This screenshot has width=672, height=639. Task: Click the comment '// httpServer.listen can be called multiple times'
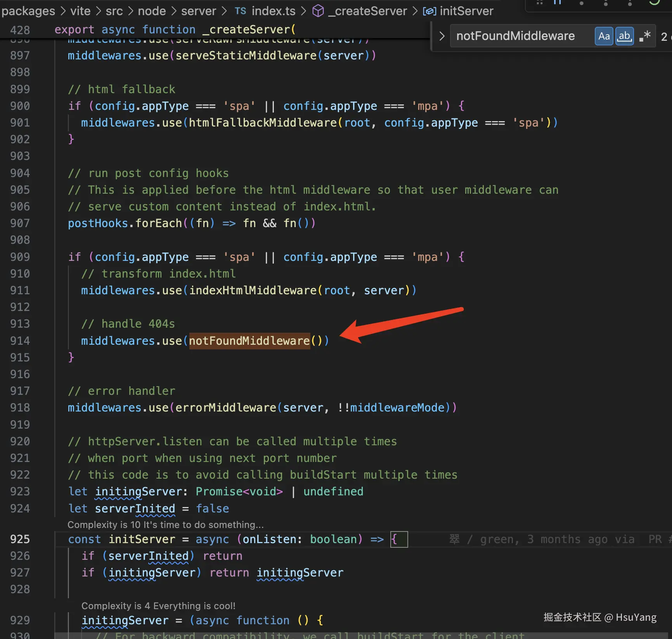click(x=232, y=441)
